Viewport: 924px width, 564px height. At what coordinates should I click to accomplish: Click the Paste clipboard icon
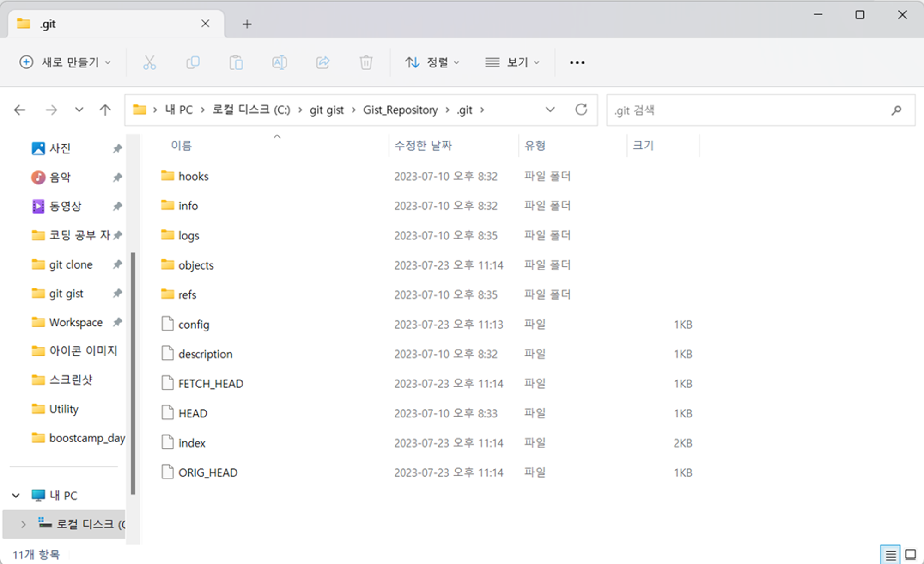click(236, 62)
